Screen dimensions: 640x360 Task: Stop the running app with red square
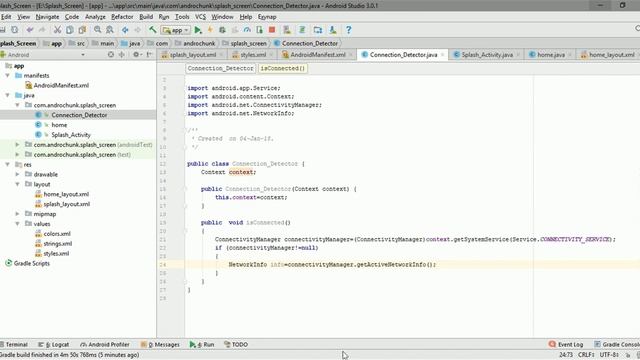(x=272, y=30)
